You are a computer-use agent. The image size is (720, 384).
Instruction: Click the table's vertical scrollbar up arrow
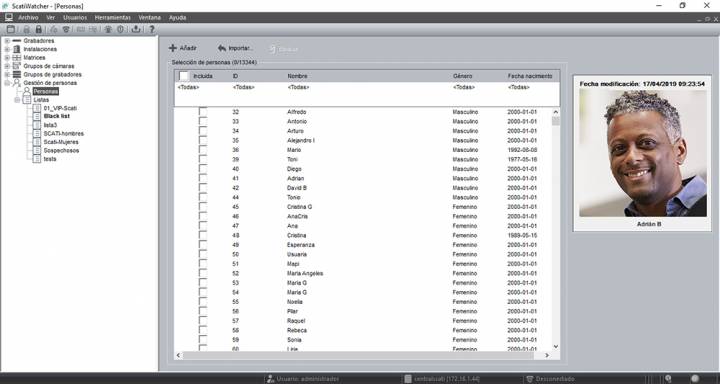click(556, 112)
